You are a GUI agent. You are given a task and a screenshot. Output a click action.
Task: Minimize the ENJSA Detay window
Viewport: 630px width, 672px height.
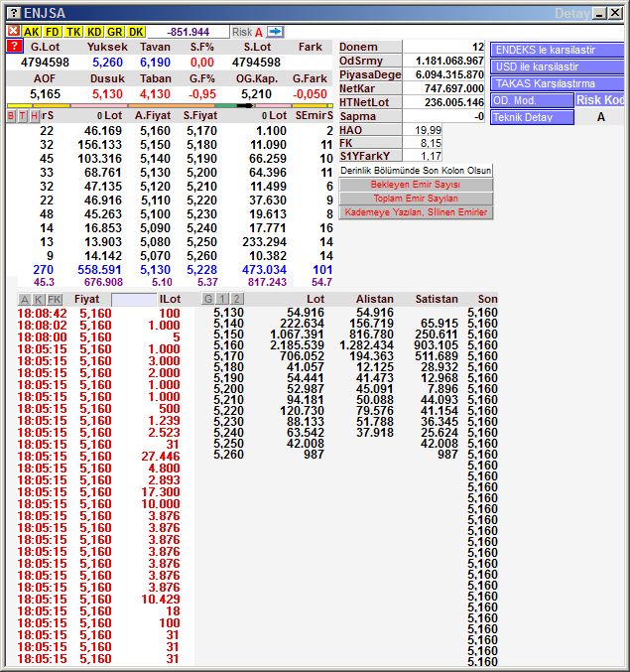599,13
